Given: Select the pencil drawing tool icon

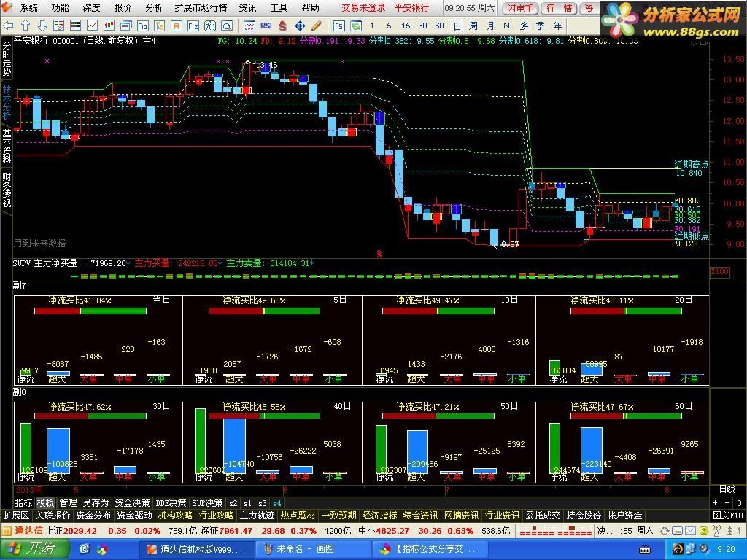Looking at the screenshot, I should [317, 26].
